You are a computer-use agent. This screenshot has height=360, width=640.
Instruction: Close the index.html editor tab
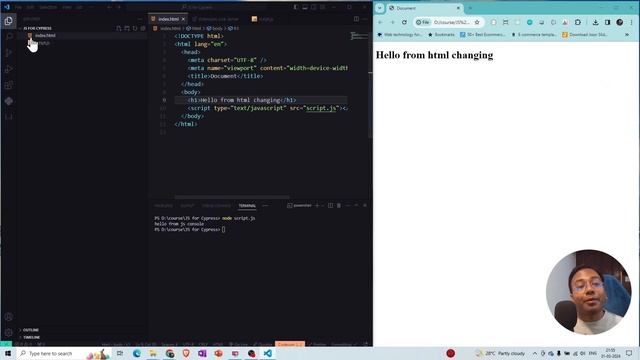[183, 19]
